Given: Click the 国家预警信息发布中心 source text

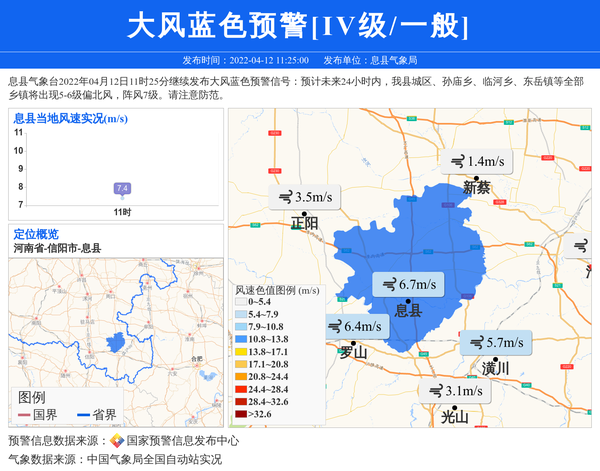Looking at the screenshot, I should click(x=182, y=441).
